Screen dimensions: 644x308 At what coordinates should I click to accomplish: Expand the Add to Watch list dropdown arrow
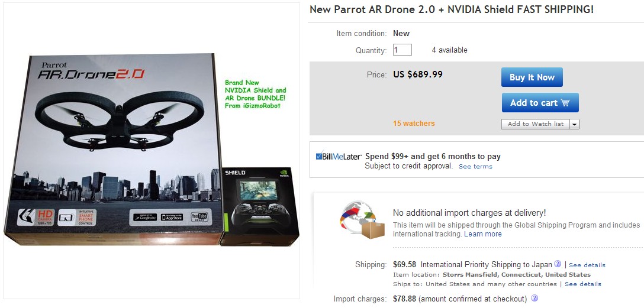(574, 124)
